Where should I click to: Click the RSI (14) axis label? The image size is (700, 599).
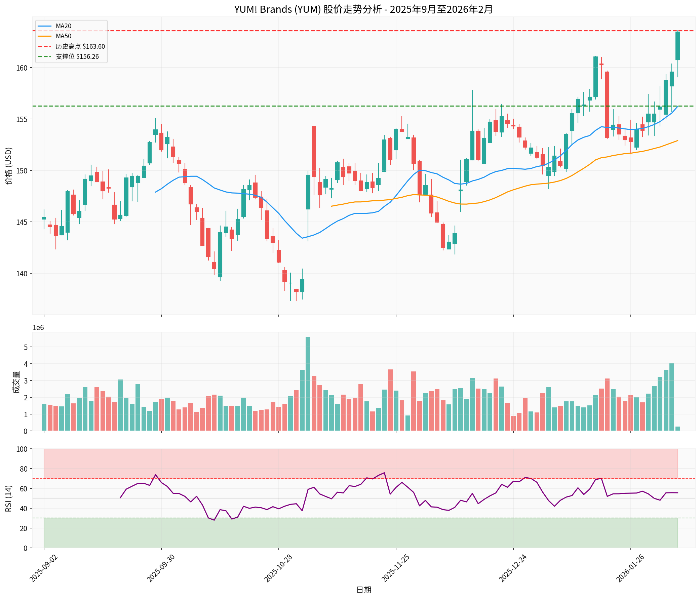[x=9, y=498]
